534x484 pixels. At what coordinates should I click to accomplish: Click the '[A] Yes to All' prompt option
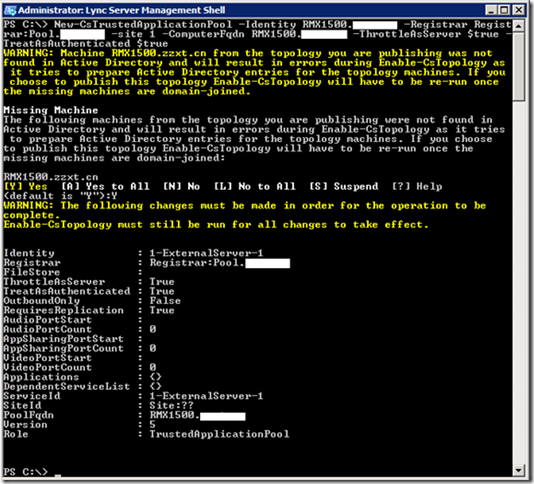[105, 186]
